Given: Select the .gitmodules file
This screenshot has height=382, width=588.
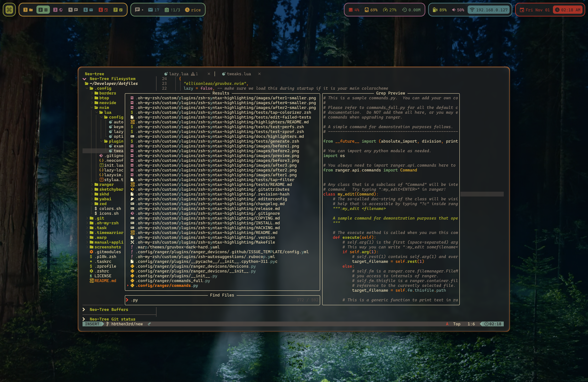Looking at the screenshot, I should pyautogui.click(x=105, y=252).
